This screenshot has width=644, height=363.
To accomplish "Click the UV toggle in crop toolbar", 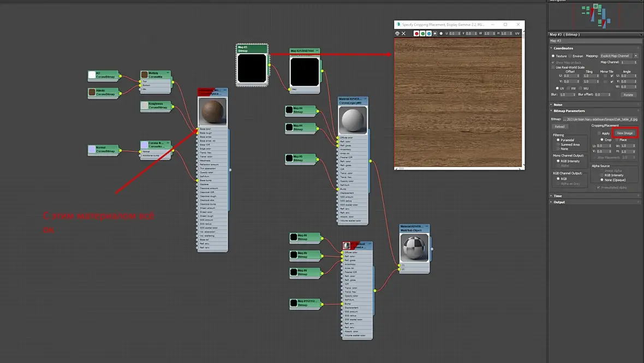I will pos(517,33).
